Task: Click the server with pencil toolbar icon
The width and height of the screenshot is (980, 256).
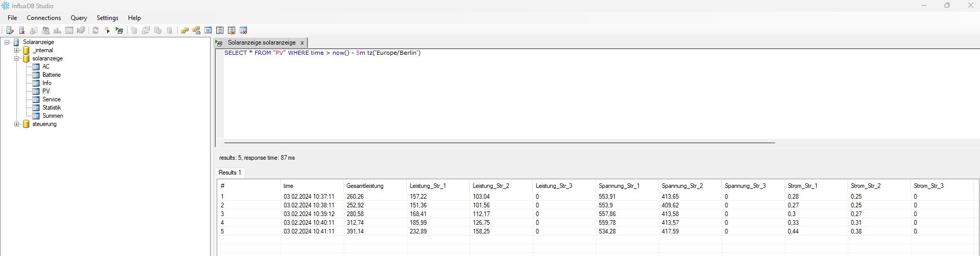Action: point(10,31)
